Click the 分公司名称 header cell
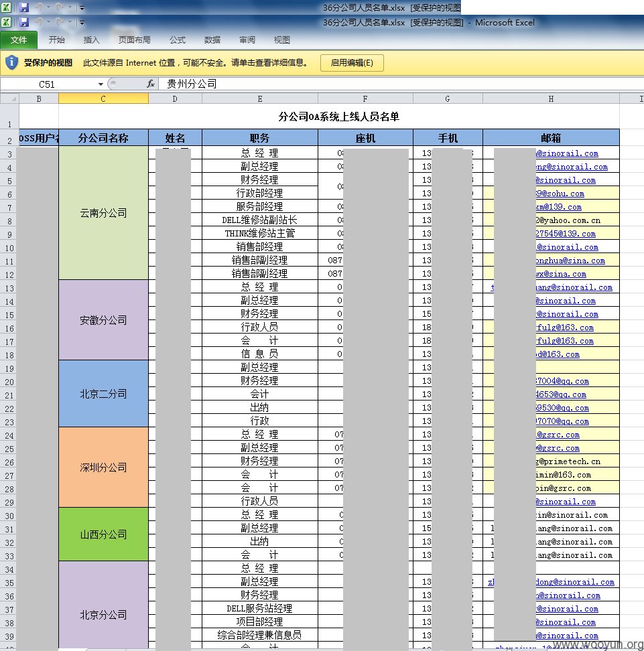This screenshot has height=651, width=644. 103,138
